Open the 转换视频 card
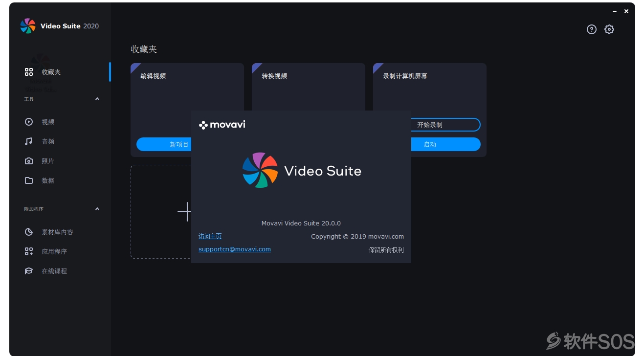Screen dimensions: 644x356 coord(309,88)
